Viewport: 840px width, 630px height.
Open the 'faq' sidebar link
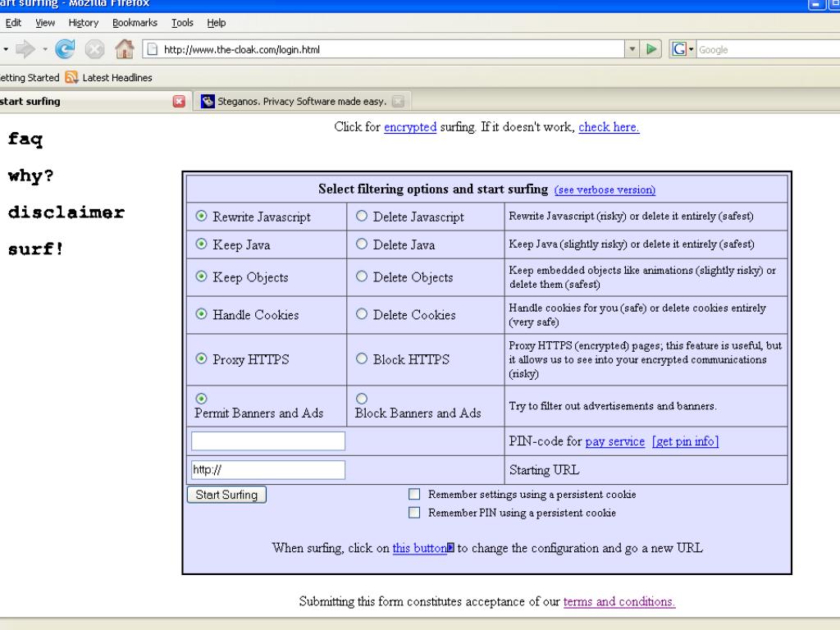[25, 139]
